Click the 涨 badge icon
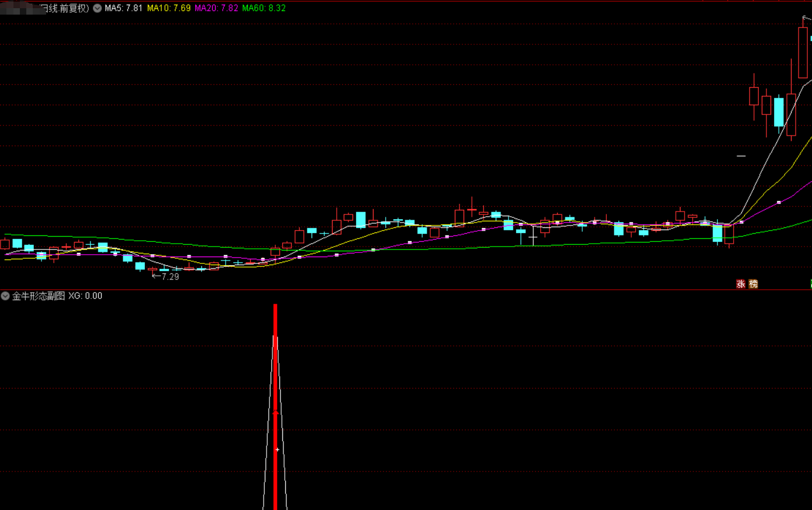Viewport: 812px width, 510px height. [741, 284]
